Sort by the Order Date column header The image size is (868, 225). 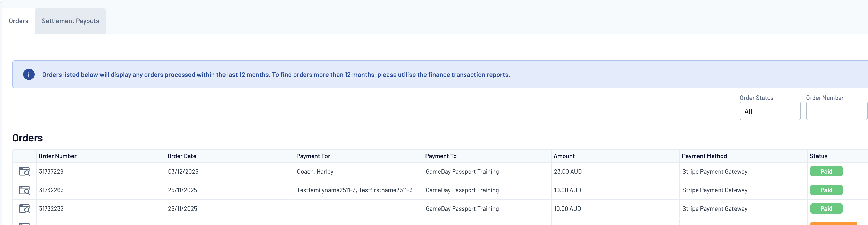(182, 156)
